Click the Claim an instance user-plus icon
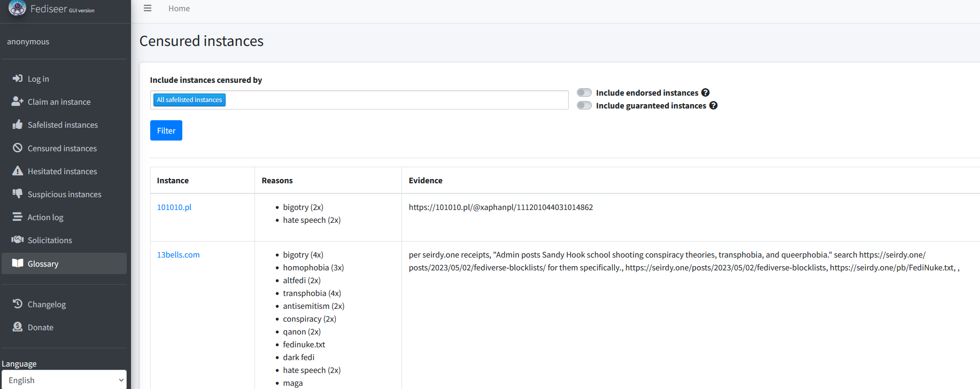Screen dimensions: 980x389 [18, 102]
